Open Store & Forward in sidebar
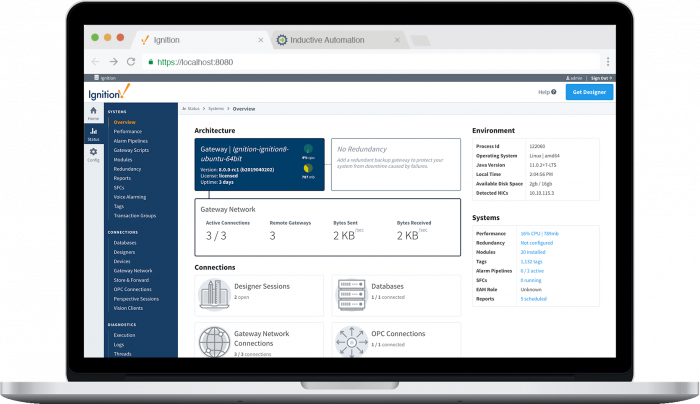Image resolution: width=700 pixels, height=404 pixels. pyautogui.click(x=131, y=280)
